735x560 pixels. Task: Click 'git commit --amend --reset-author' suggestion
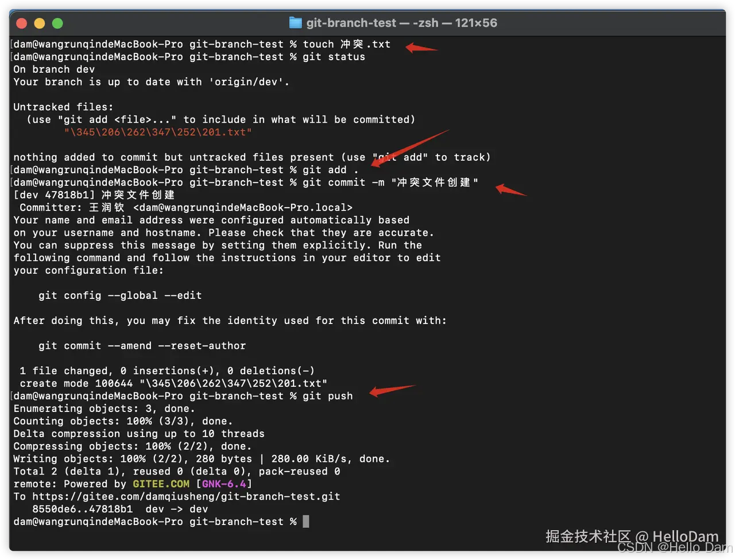point(142,346)
